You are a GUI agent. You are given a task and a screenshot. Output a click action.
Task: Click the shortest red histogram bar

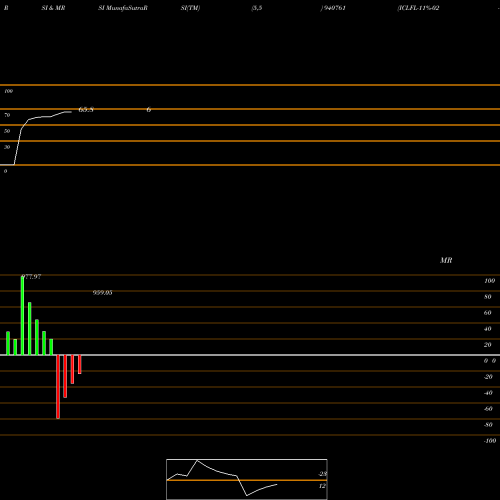click(80, 364)
